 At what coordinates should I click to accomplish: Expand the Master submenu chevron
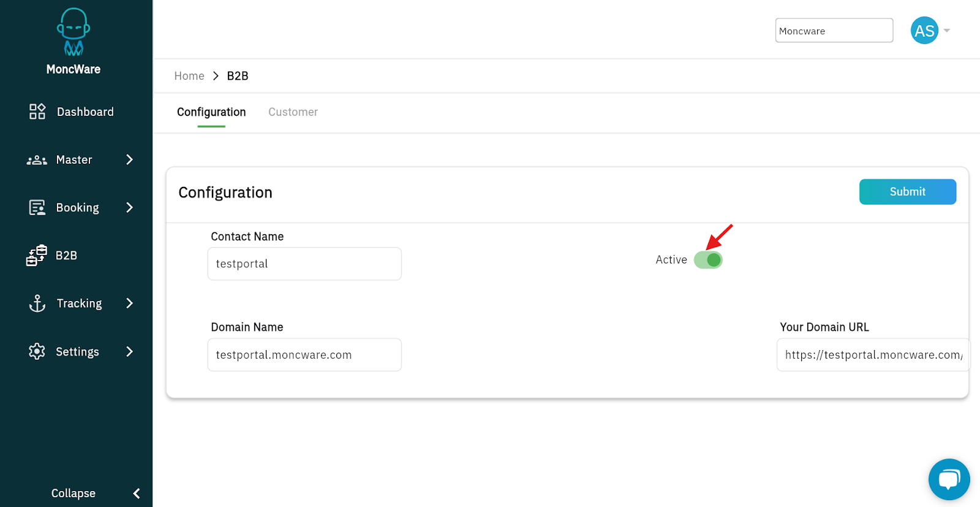click(129, 160)
